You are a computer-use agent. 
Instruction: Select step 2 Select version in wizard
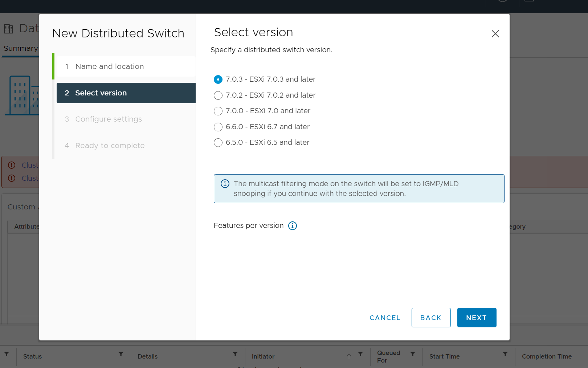tap(126, 93)
